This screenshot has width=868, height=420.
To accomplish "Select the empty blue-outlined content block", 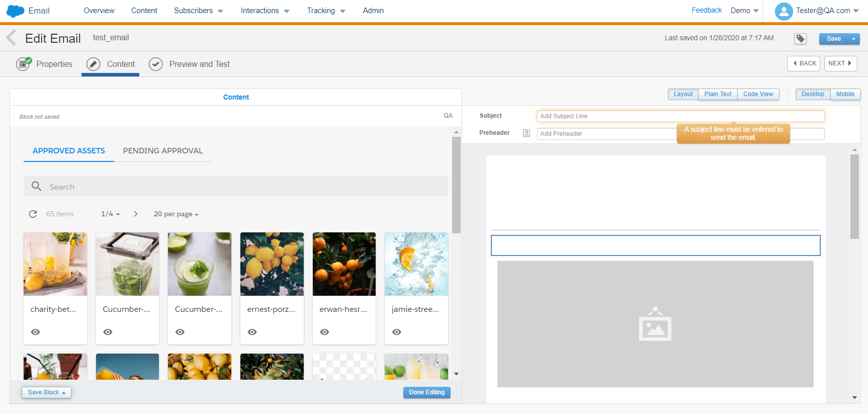I will [x=655, y=245].
